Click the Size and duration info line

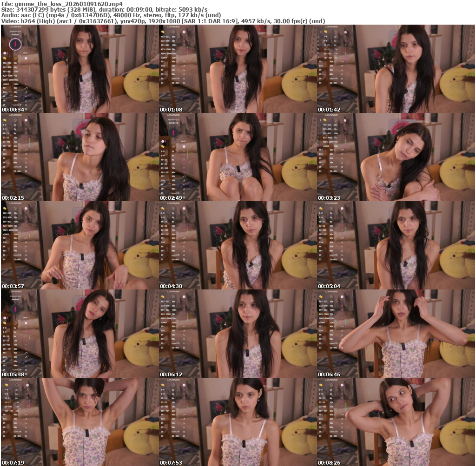pyautogui.click(x=105, y=9)
